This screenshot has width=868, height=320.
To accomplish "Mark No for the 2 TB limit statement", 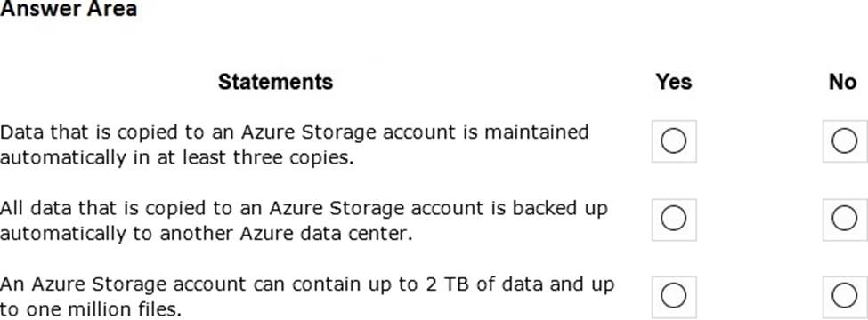I will [x=845, y=296].
